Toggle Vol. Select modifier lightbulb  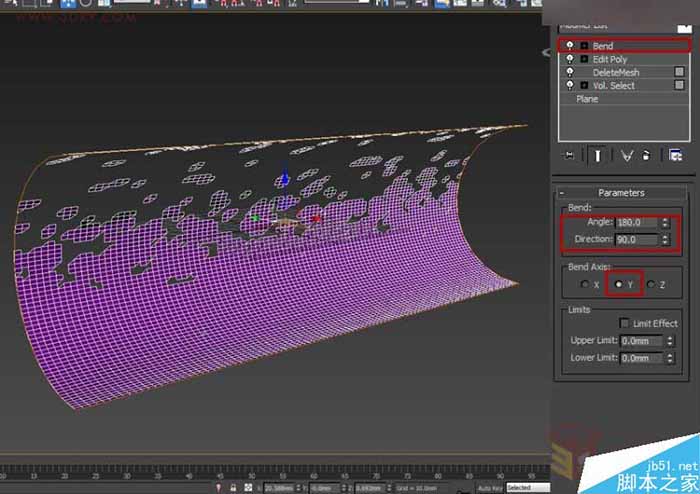(x=568, y=85)
